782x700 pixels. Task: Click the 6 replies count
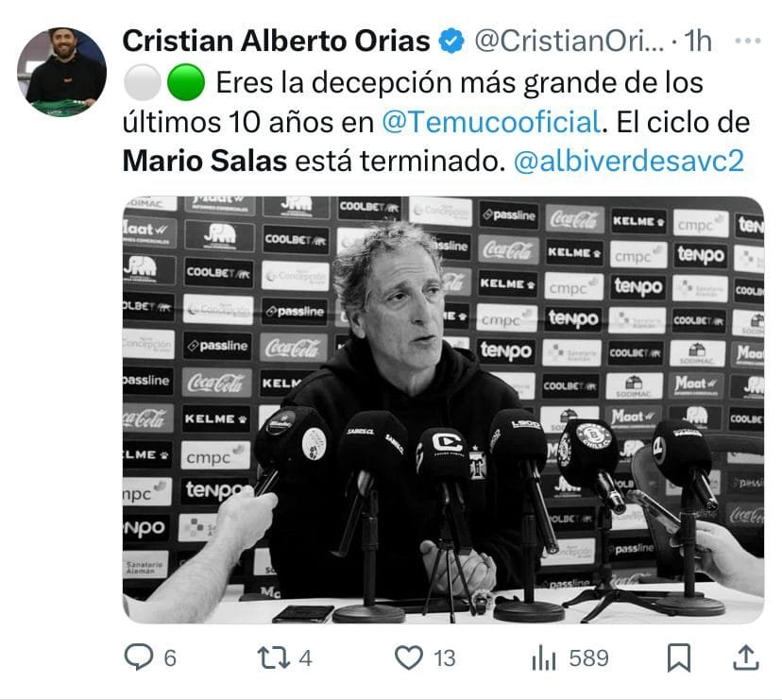(x=170, y=658)
